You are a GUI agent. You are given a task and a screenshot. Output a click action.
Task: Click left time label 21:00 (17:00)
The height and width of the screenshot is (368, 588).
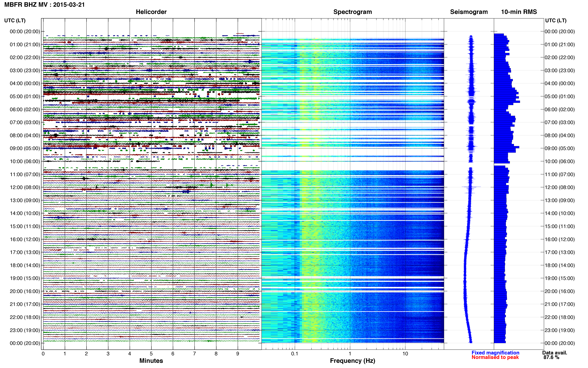(x=25, y=304)
